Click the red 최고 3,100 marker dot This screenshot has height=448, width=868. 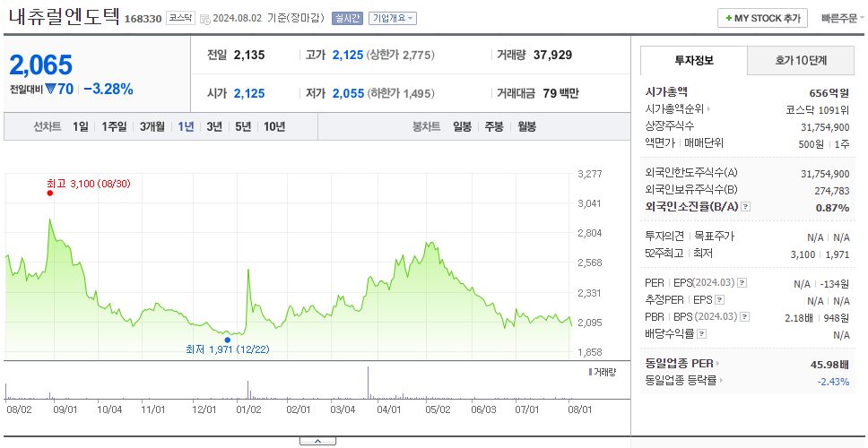tap(50, 193)
